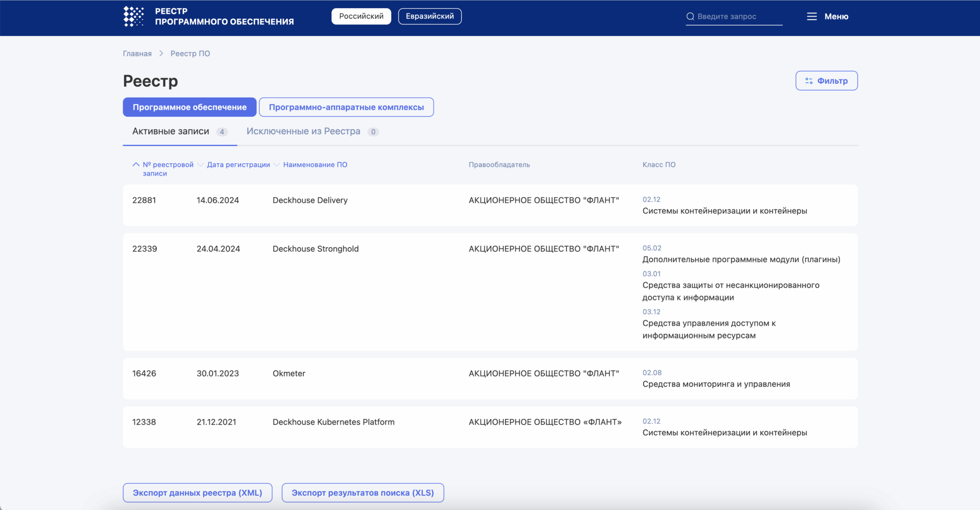Click the search magnifier icon

coord(690,16)
